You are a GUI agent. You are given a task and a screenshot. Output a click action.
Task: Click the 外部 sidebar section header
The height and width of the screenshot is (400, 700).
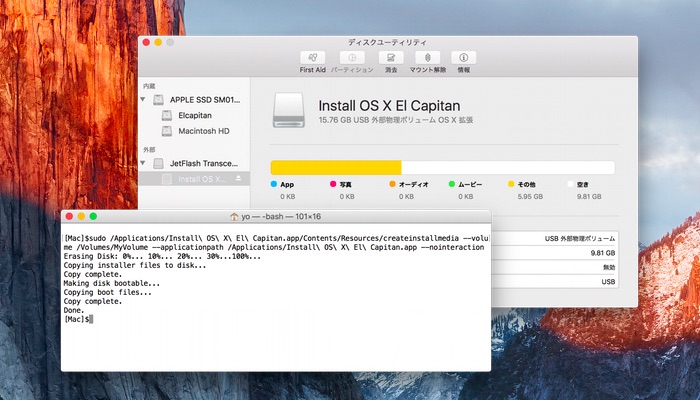(149, 150)
